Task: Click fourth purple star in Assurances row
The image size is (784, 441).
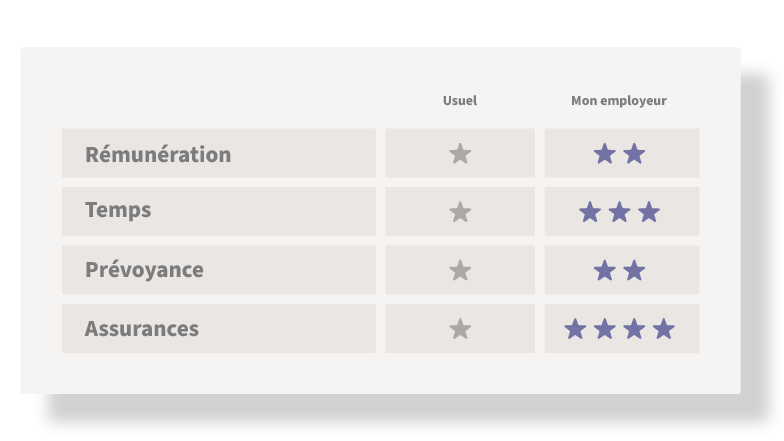Action: pyautogui.click(x=664, y=329)
